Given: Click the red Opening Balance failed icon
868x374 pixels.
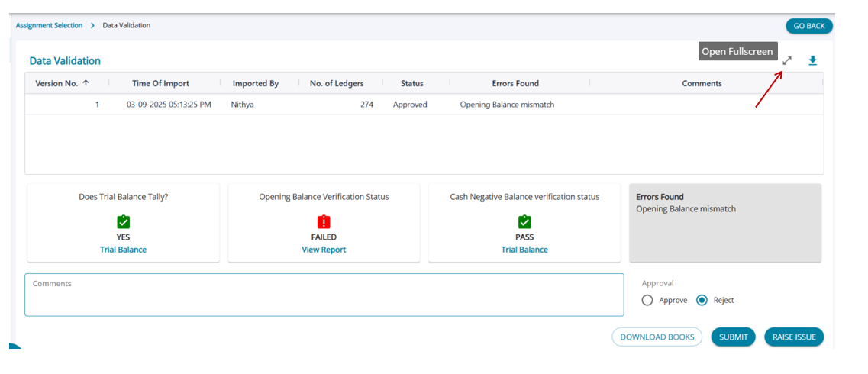Looking at the screenshot, I should pos(324,221).
